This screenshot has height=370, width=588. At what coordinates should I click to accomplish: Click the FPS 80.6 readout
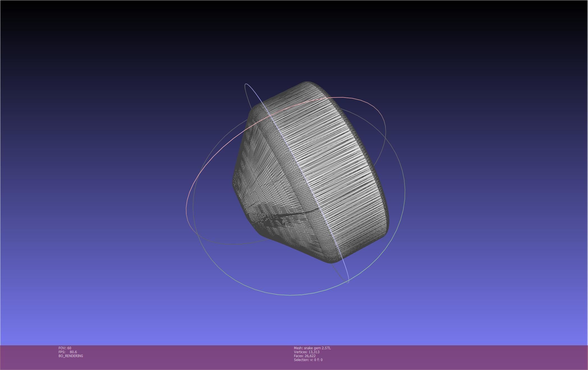point(68,352)
